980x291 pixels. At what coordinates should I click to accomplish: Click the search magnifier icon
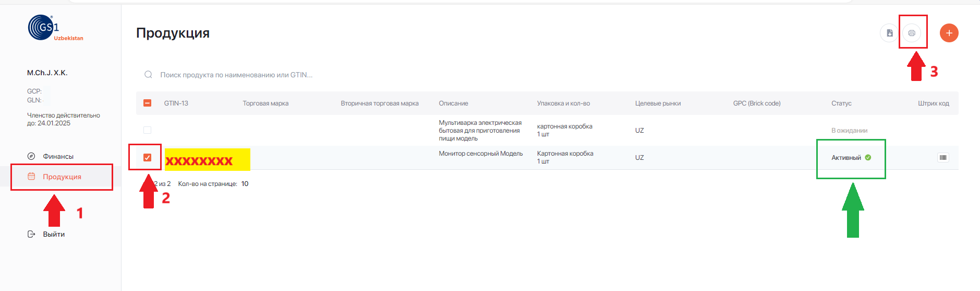click(148, 75)
